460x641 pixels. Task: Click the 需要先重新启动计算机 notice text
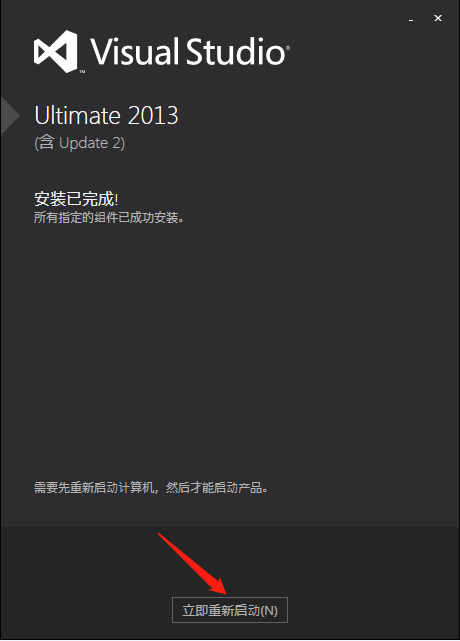[94, 488]
